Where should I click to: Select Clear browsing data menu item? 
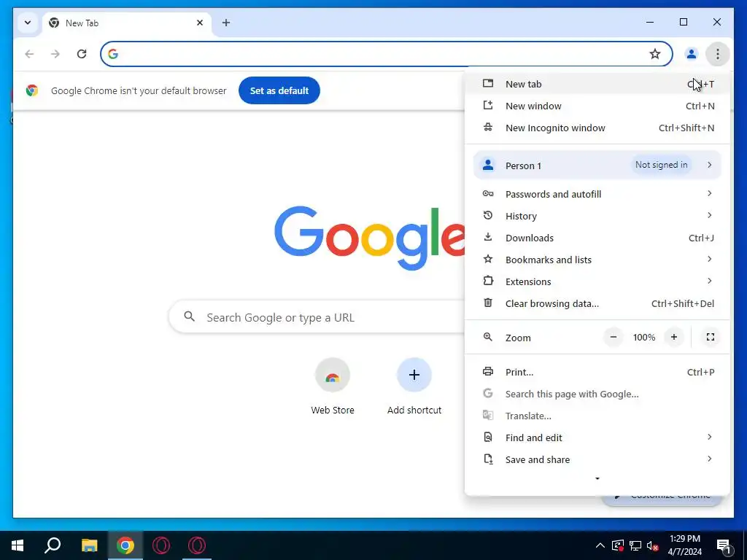click(x=597, y=303)
